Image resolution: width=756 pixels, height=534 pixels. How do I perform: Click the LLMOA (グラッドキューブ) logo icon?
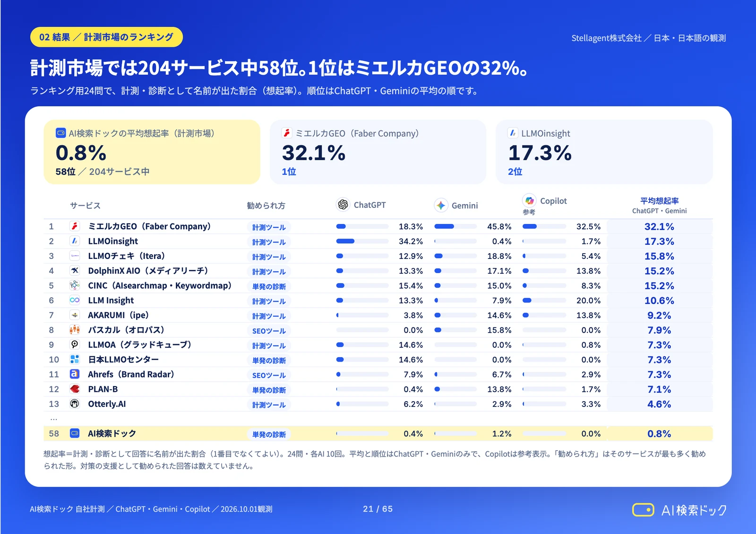75,345
